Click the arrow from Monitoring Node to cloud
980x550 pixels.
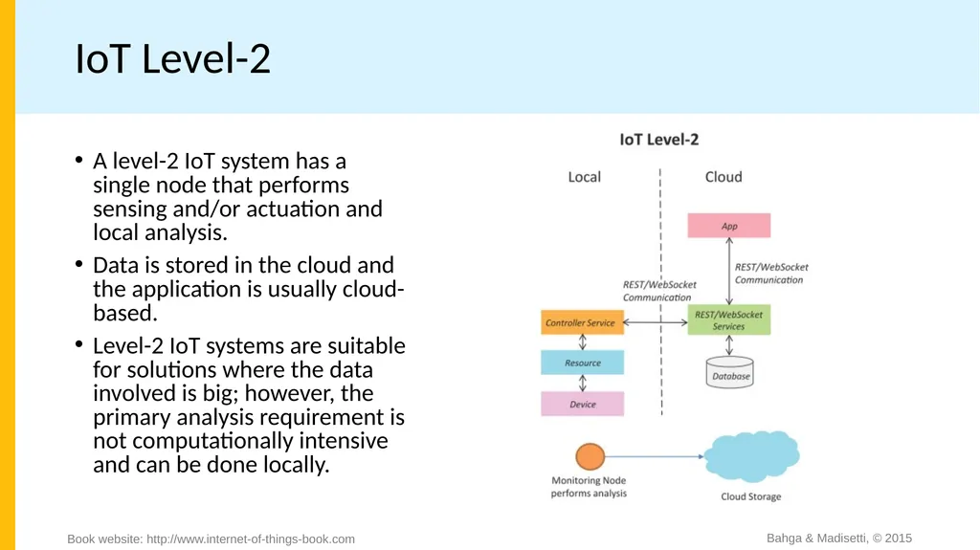(x=655, y=456)
